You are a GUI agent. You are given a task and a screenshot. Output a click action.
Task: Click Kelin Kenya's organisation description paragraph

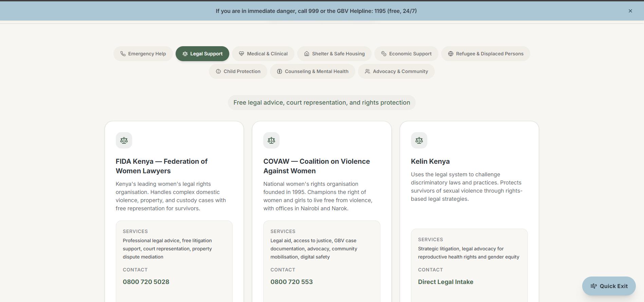[x=467, y=186]
